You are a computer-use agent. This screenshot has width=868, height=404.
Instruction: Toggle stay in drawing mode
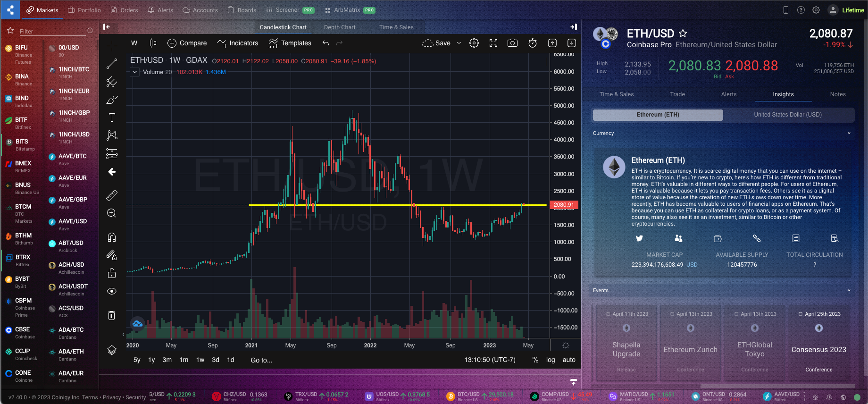click(x=112, y=255)
